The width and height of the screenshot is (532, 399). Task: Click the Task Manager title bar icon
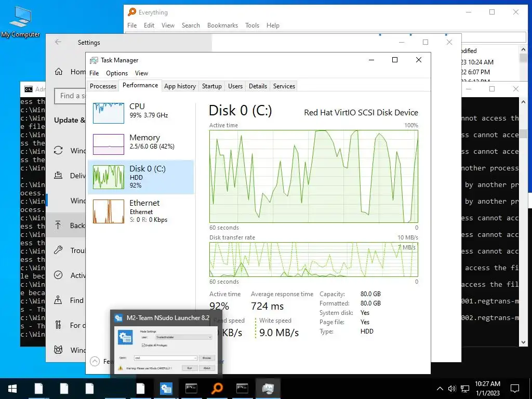[94, 60]
